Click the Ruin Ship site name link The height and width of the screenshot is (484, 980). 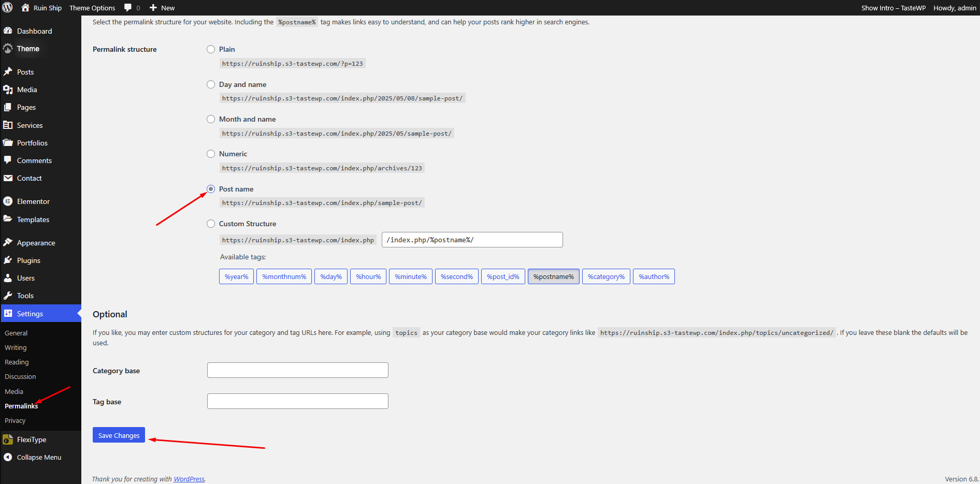pyautogui.click(x=48, y=8)
